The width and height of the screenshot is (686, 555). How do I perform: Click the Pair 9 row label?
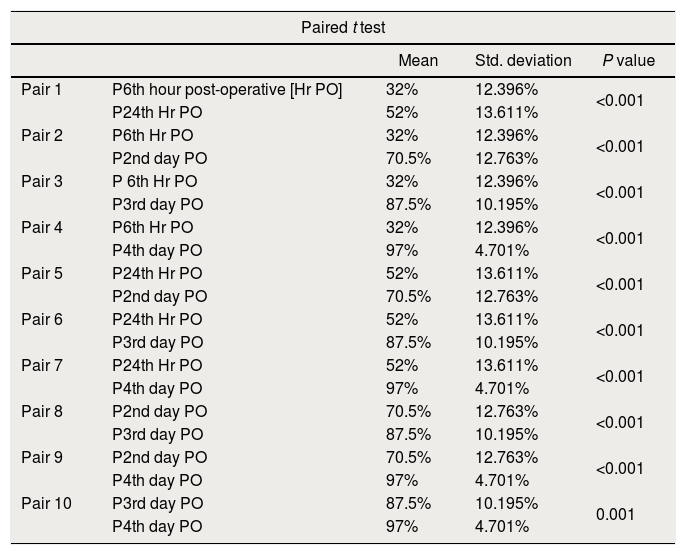pos(42,458)
